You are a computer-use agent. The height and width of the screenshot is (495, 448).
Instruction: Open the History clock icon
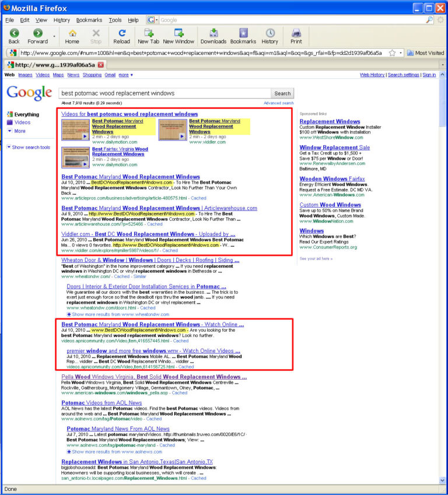tap(270, 33)
